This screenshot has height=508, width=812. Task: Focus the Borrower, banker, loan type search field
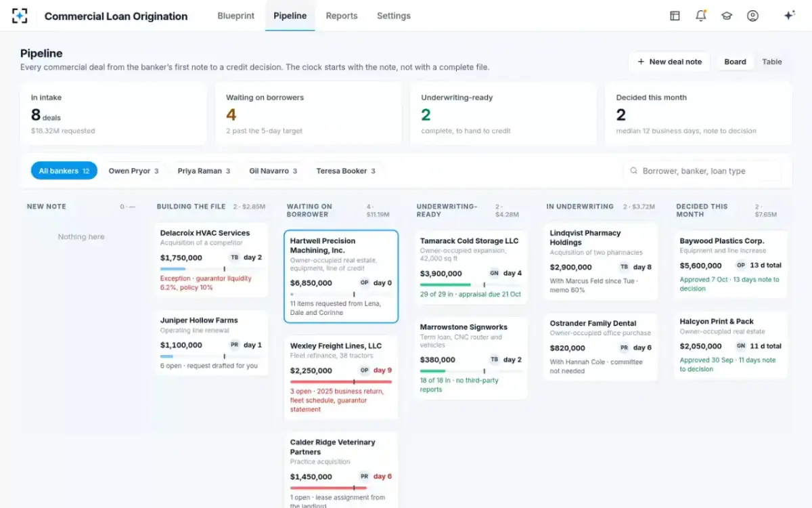[702, 171]
